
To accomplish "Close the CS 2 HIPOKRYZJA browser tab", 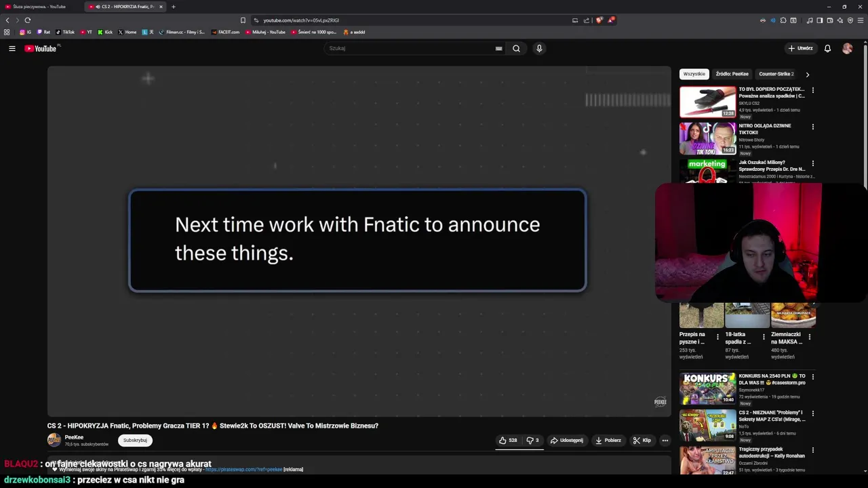I will tap(161, 7).
